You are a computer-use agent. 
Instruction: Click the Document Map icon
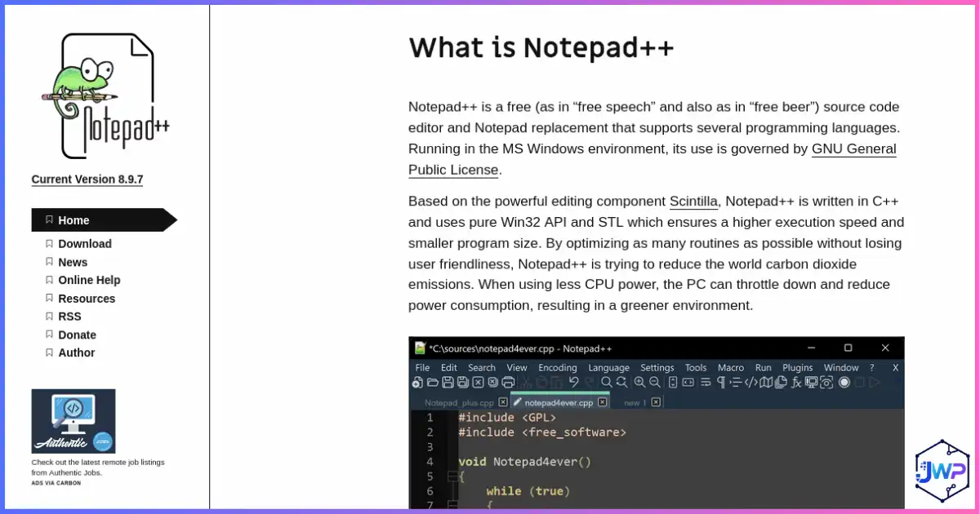click(765, 382)
